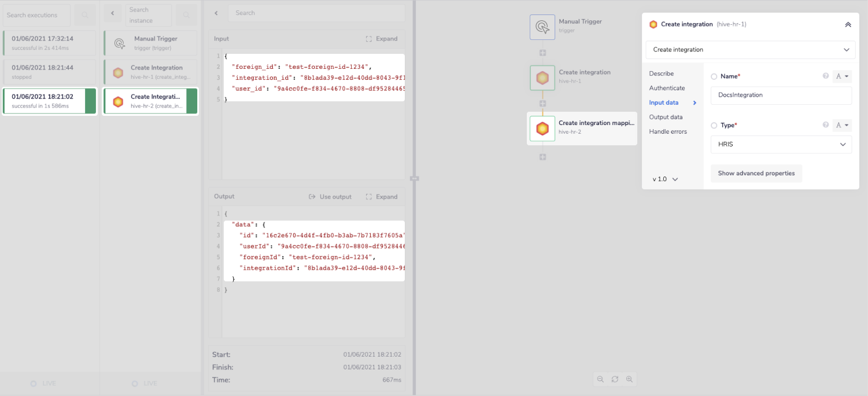Open the Create integration operation dropdown
This screenshot has width=868, height=396.
tap(750, 50)
